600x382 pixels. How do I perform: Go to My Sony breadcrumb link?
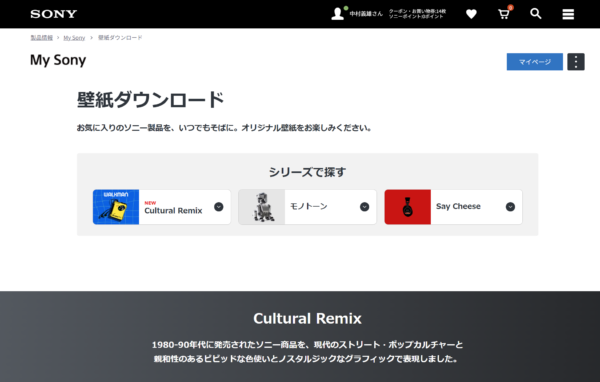pyautogui.click(x=74, y=38)
